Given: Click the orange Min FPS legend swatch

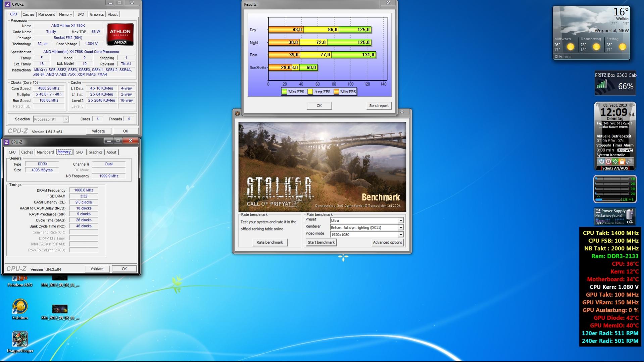Looking at the screenshot, I should 336,92.
